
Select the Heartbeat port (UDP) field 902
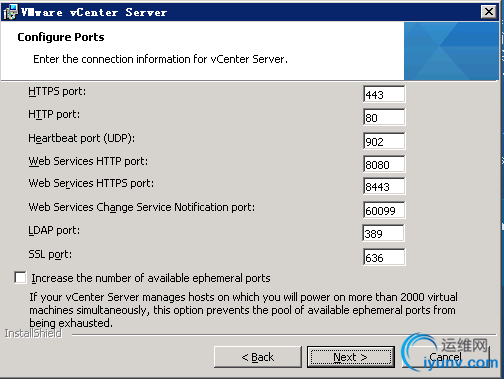pos(384,141)
